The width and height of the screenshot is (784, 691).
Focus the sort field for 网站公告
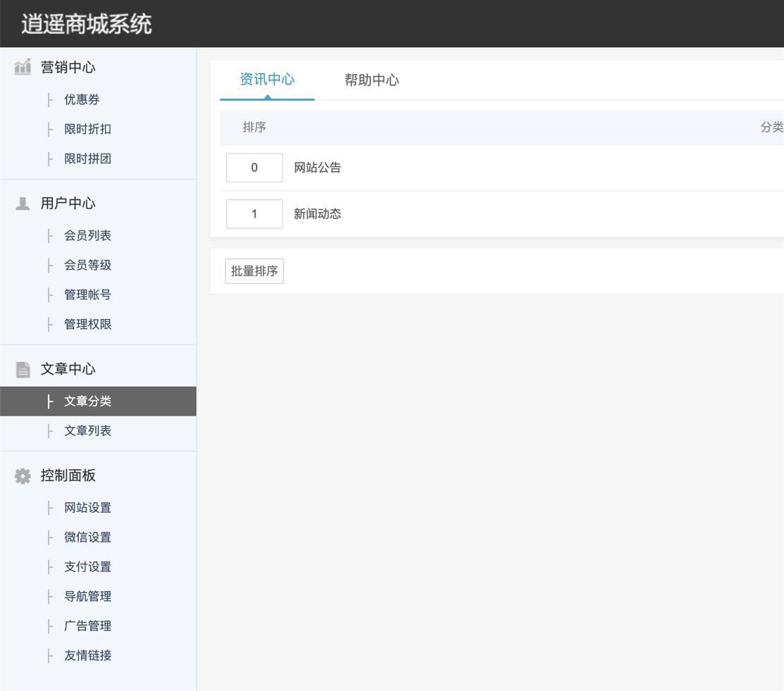254,168
